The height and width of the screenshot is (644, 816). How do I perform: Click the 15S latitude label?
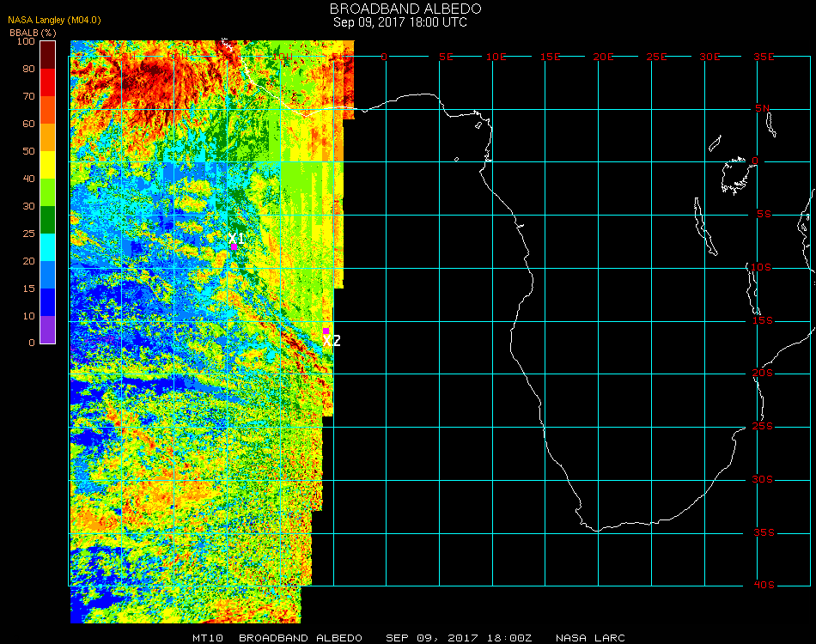pos(763,320)
